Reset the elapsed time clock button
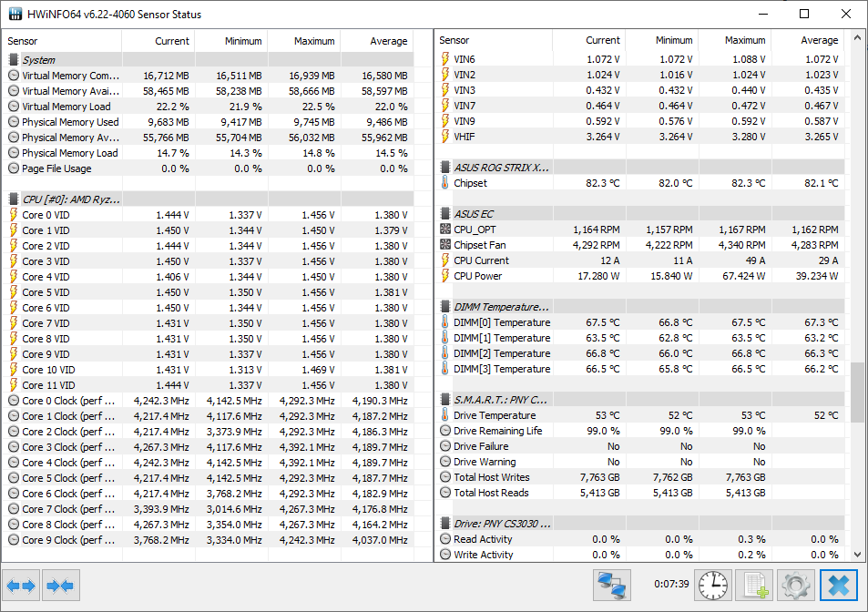Viewport: 868px width, 612px height. tap(713, 586)
